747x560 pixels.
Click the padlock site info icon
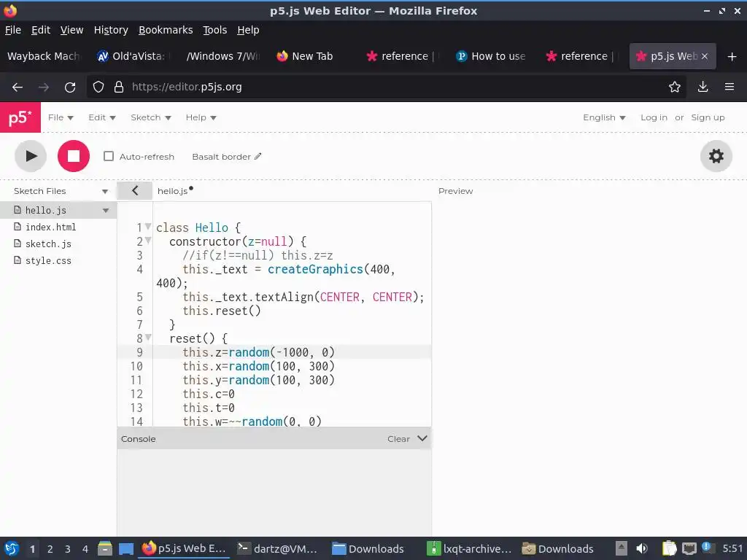(x=119, y=87)
